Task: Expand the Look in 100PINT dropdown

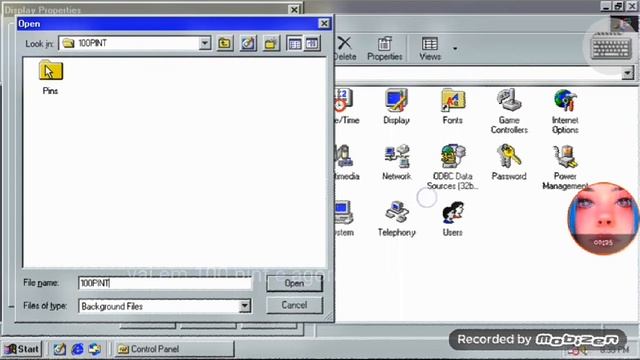Action: [x=205, y=43]
